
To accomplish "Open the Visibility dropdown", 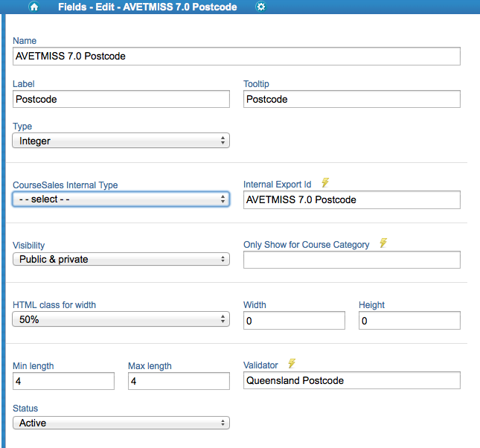I will 121,260.
